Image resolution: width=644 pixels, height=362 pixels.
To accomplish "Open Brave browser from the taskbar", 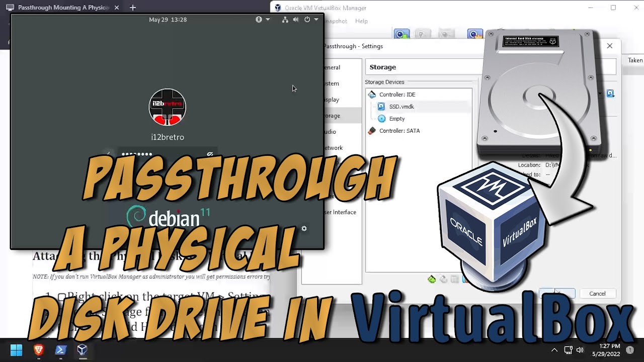I will click(x=39, y=350).
